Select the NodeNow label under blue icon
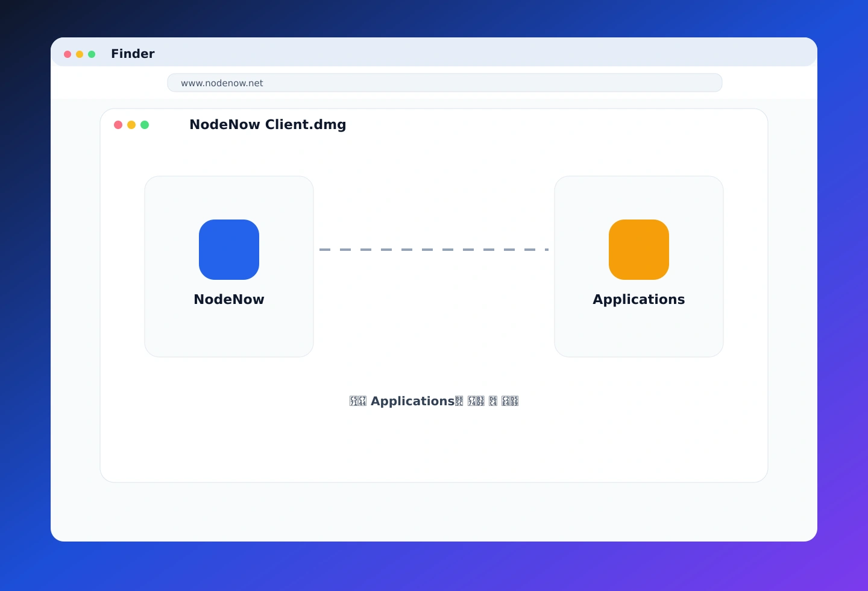 coord(229,300)
